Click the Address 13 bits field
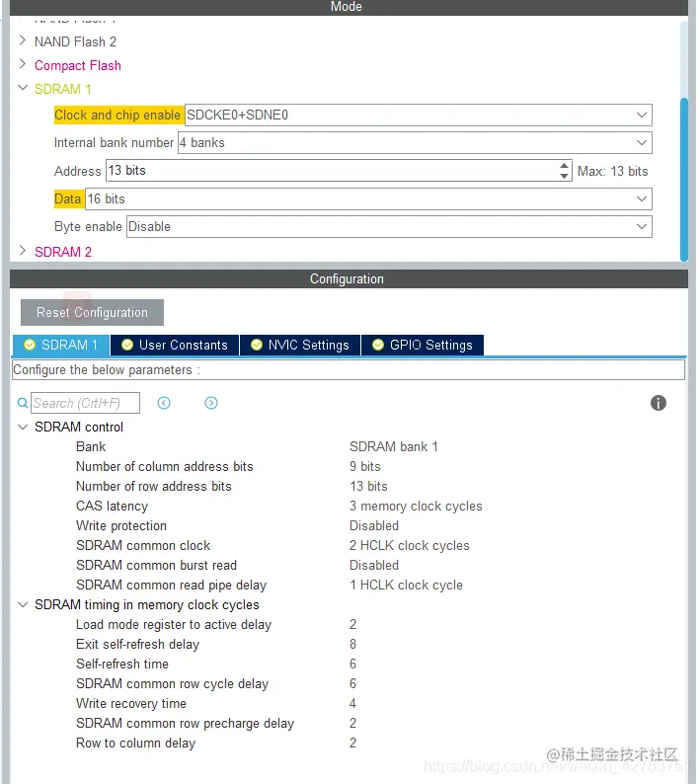 [x=339, y=171]
